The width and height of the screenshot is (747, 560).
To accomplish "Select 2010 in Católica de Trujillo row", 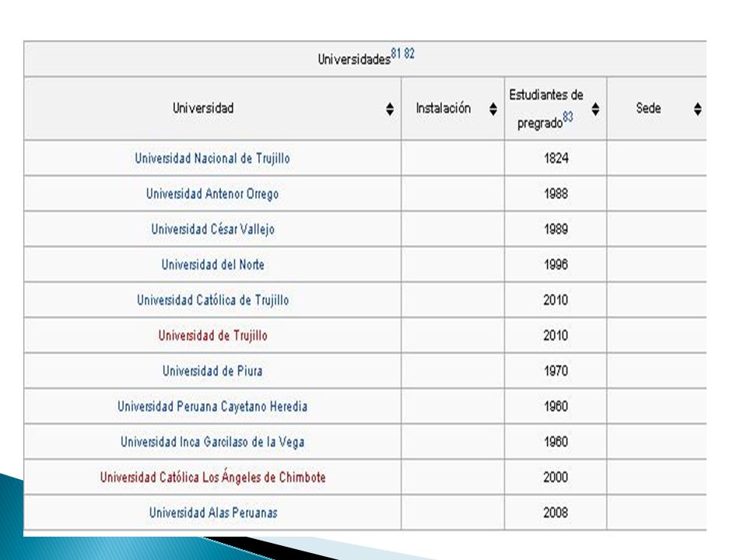I will pos(556,300).
